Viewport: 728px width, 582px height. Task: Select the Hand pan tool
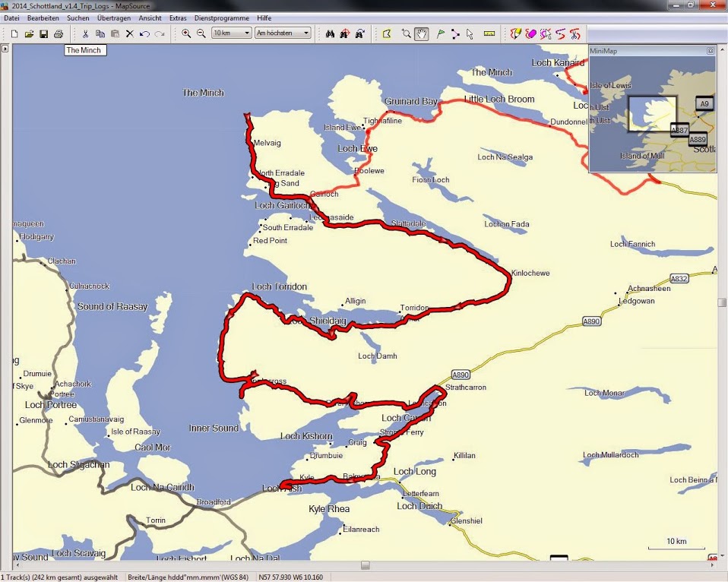click(421, 33)
